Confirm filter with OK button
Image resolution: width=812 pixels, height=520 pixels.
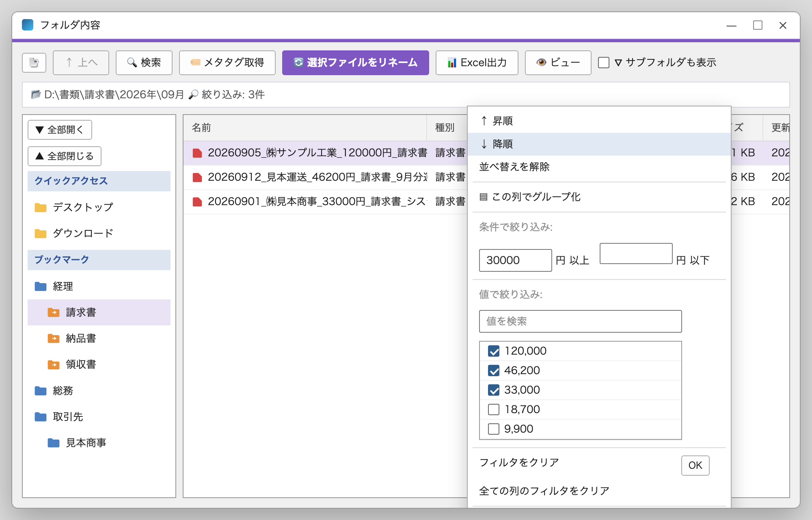point(695,465)
